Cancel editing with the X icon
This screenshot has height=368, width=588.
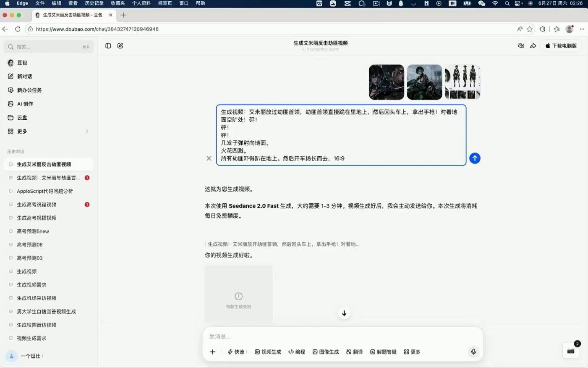(209, 158)
